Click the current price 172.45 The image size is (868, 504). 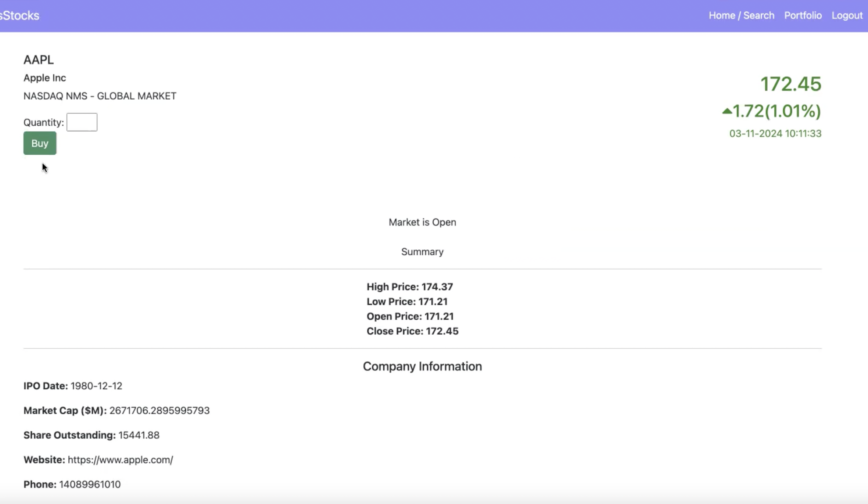pos(790,84)
